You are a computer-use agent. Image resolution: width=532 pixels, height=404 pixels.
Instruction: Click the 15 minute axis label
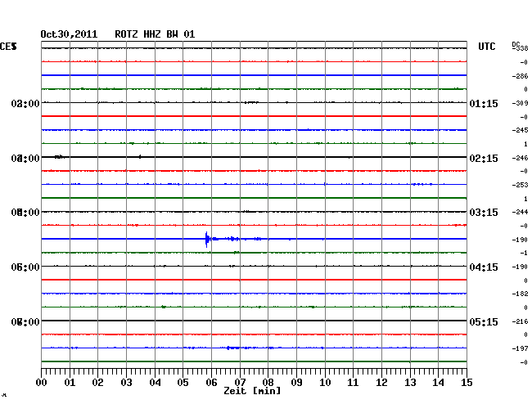click(x=467, y=383)
